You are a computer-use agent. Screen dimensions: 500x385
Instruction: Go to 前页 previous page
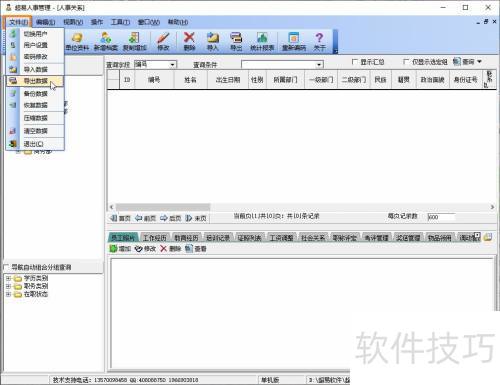click(x=145, y=218)
